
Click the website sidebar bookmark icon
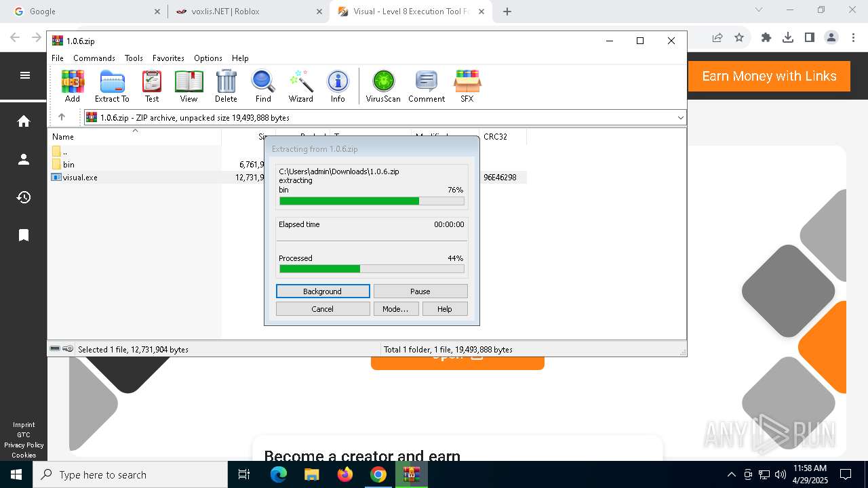click(24, 235)
